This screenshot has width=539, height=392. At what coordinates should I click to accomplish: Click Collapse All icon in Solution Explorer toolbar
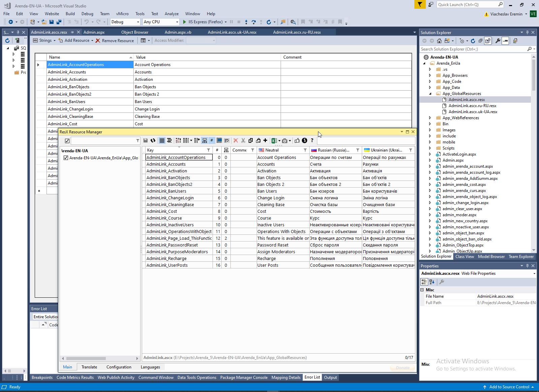click(x=480, y=41)
